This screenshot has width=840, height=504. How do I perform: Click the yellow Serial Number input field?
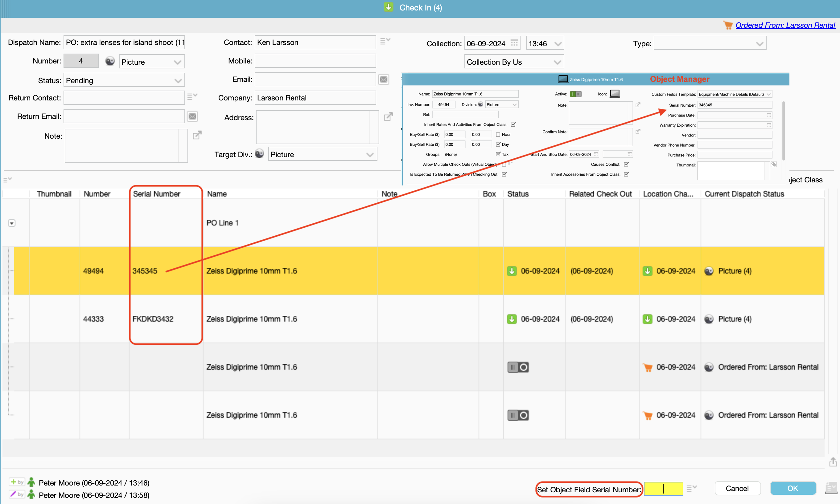tap(663, 489)
